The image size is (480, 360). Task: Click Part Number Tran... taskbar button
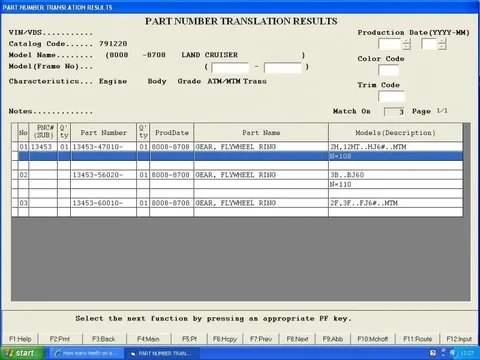tap(162, 353)
